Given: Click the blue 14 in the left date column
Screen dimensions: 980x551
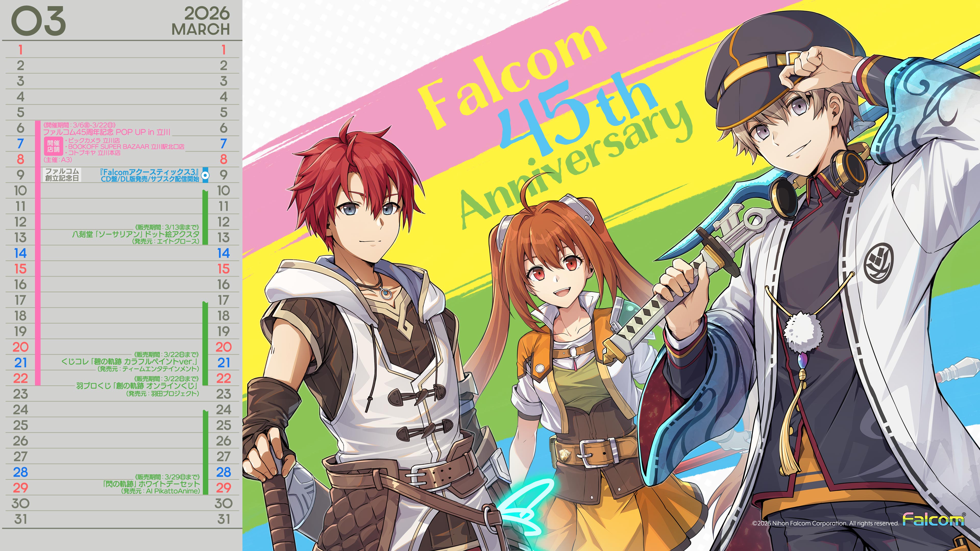Looking at the screenshot, I should coord(20,253).
